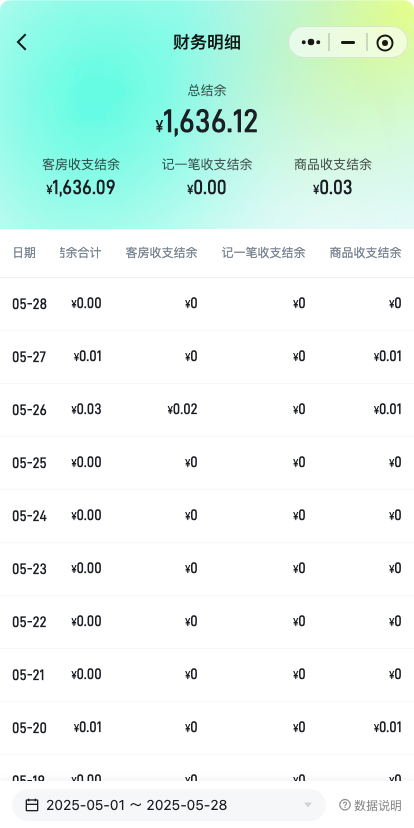Select the 客房收支结余 column header
This screenshot has height=828, width=414.
pyautogui.click(x=161, y=253)
